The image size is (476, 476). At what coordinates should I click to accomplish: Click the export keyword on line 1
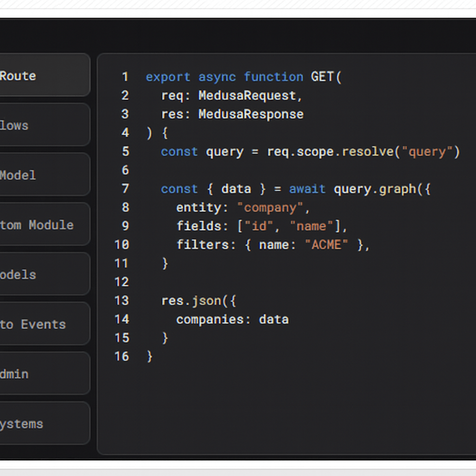pos(168,77)
